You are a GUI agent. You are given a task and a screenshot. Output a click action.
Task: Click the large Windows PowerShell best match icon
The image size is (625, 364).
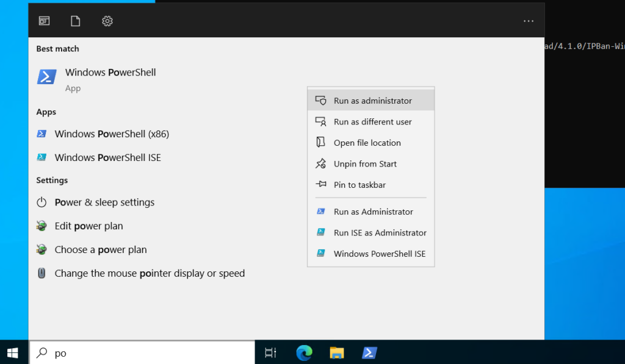point(46,77)
